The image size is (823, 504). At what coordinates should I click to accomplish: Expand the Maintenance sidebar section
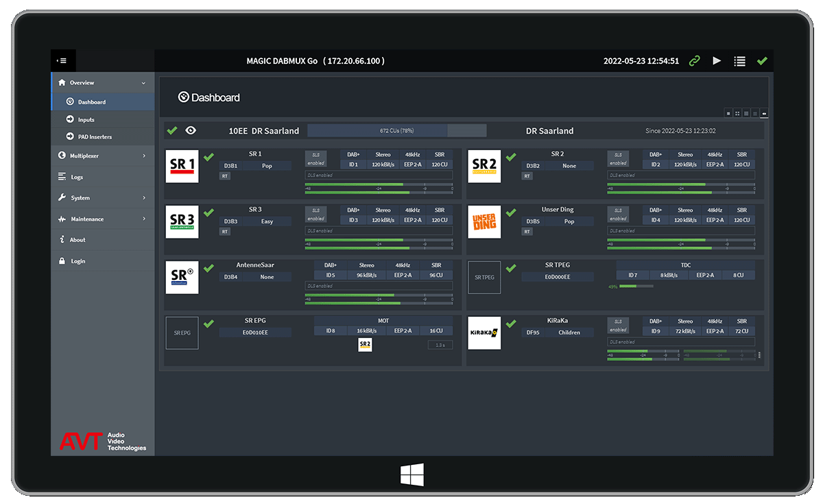coord(102,219)
